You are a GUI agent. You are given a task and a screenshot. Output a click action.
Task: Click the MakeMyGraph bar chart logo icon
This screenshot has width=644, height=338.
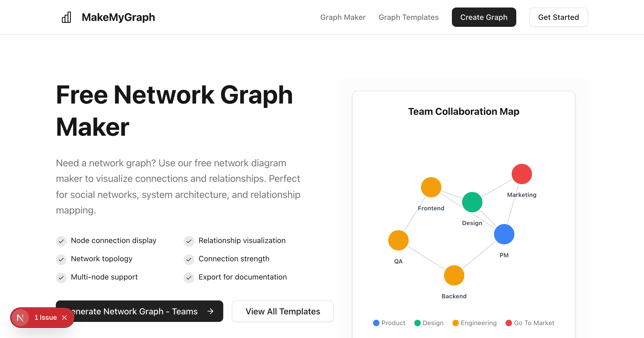coord(66,17)
